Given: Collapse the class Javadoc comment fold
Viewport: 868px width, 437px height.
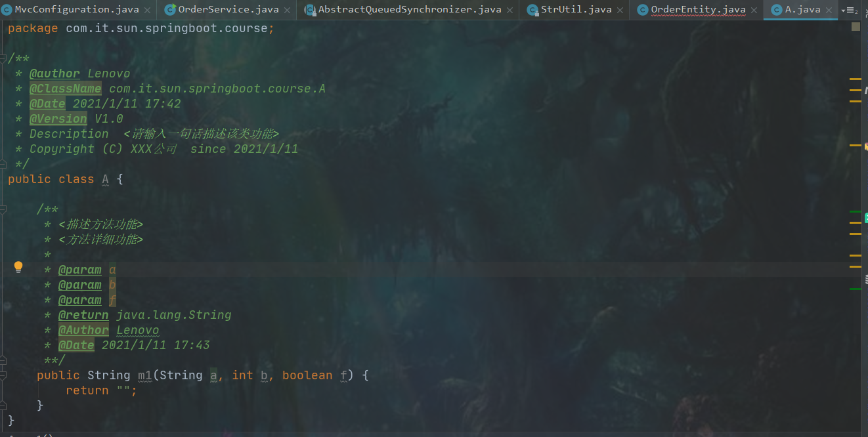Looking at the screenshot, I should 4,58.
